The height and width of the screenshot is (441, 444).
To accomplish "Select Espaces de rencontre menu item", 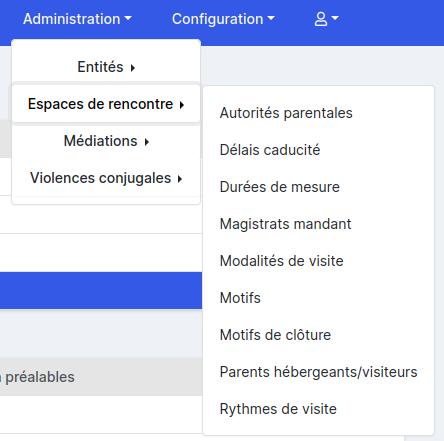I will coord(106,104).
